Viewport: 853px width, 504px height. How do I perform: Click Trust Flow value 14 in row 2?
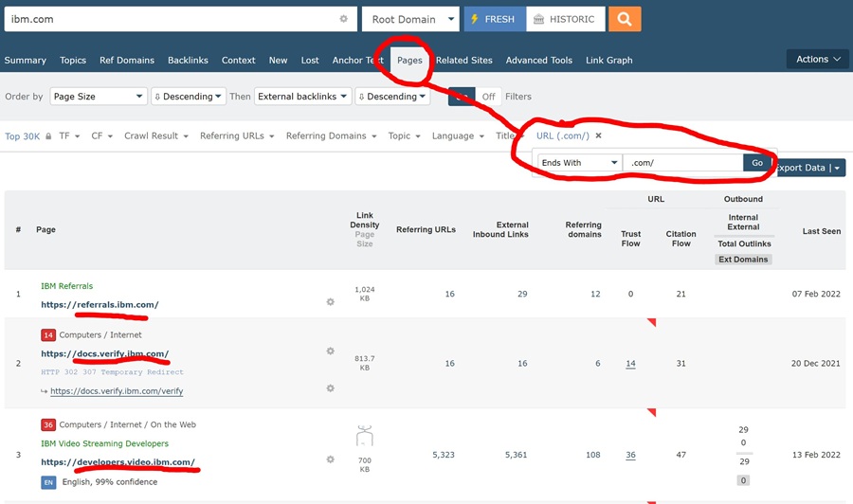coord(630,363)
